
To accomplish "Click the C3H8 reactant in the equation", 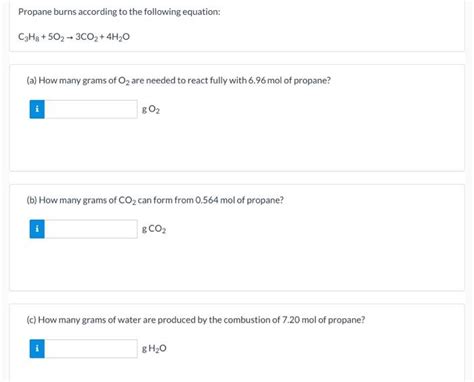I will tap(29, 37).
